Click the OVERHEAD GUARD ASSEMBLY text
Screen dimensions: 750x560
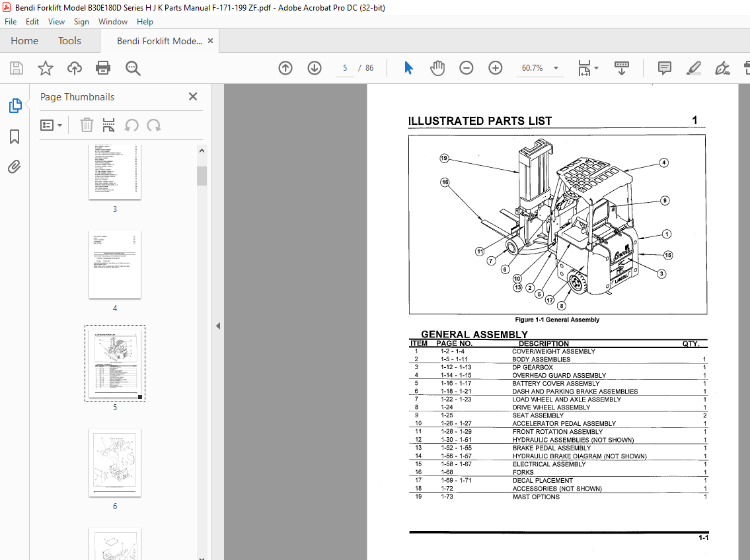tap(559, 376)
